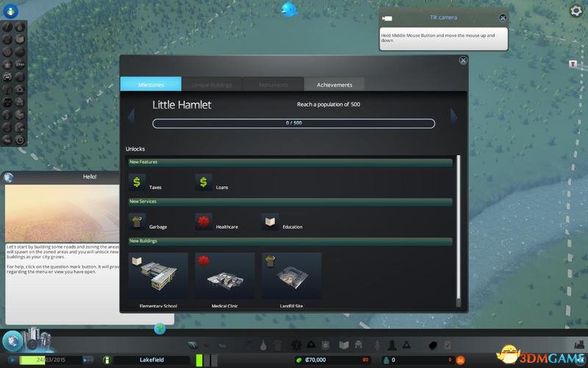Image resolution: width=588 pixels, height=368 pixels.
Task: Click the Healthcare service icon in Unlocks
Action: point(204,222)
